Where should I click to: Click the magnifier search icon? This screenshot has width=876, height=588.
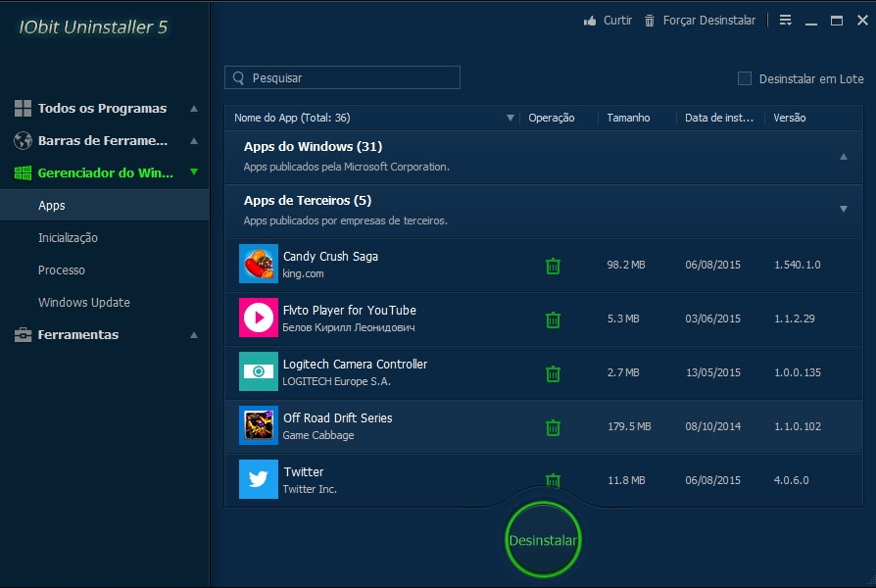click(238, 77)
